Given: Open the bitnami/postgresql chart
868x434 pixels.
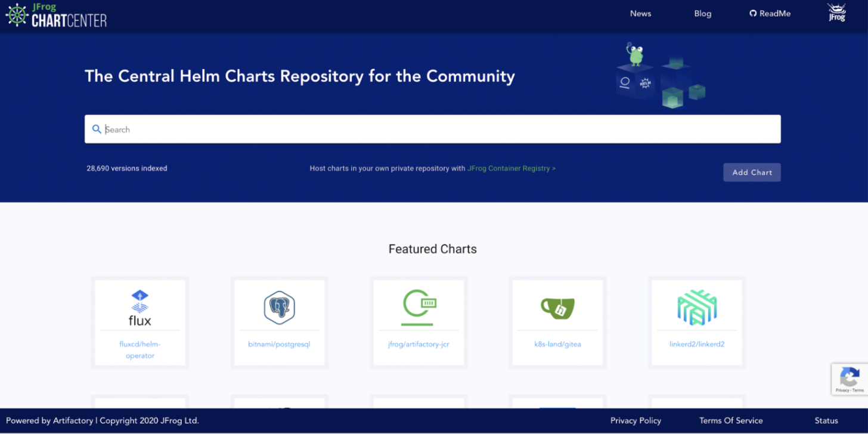Looking at the screenshot, I should tap(280, 344).
